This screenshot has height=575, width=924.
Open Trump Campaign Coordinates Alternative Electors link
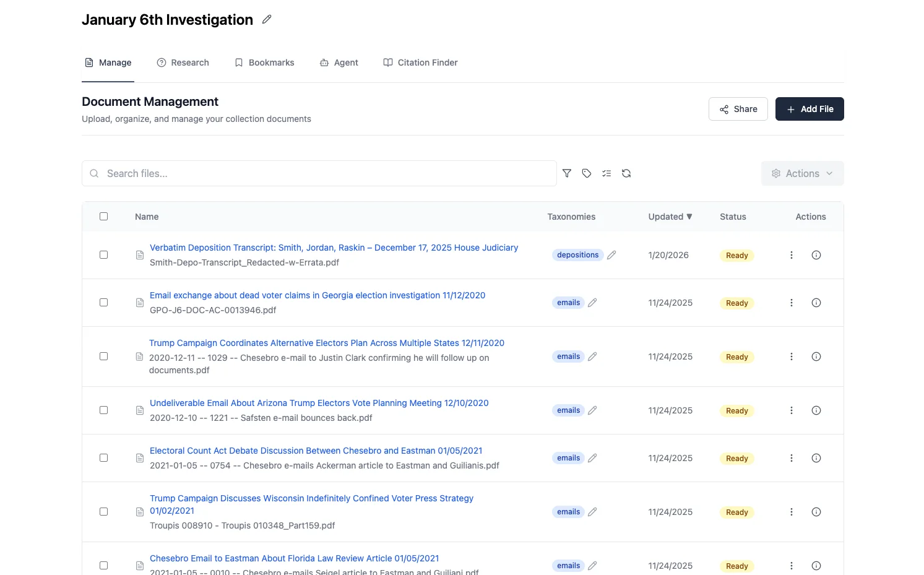(x=327, y=343)
